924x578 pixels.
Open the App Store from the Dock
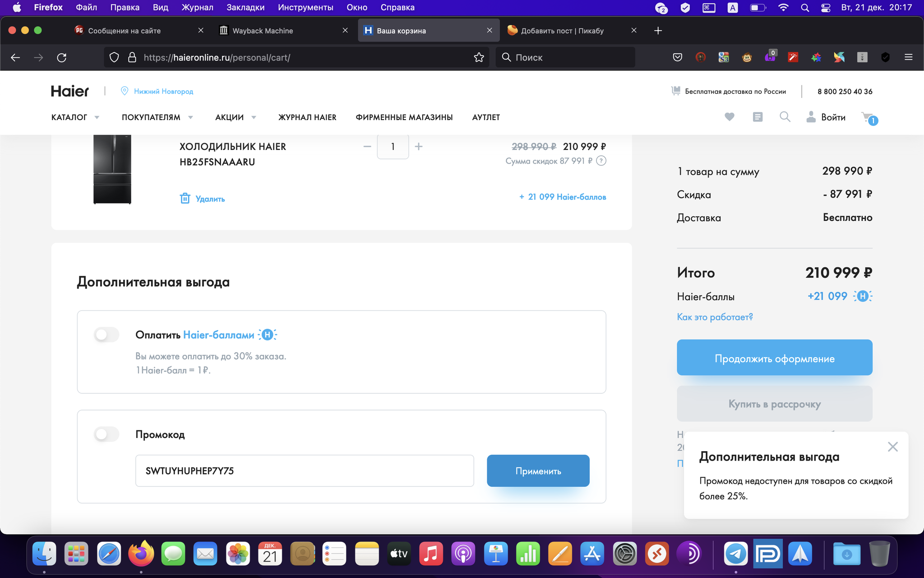(x=592, y=553)
